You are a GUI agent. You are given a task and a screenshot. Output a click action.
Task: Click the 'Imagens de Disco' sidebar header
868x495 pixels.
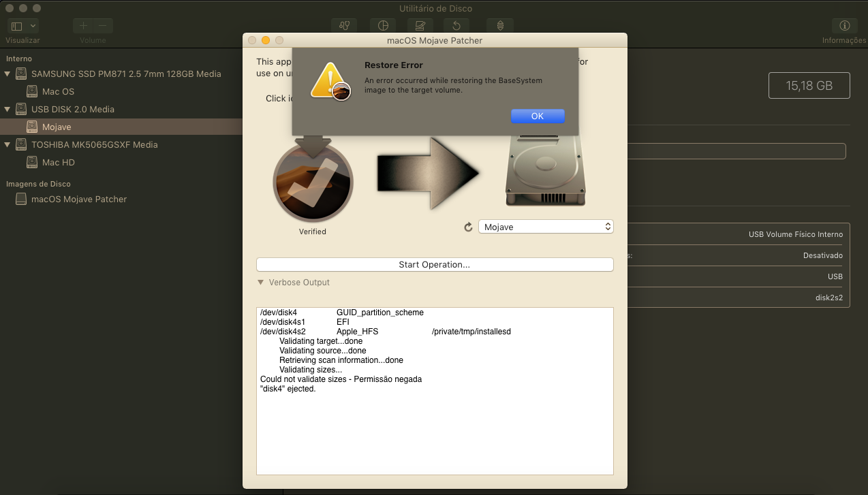(39, 184)
